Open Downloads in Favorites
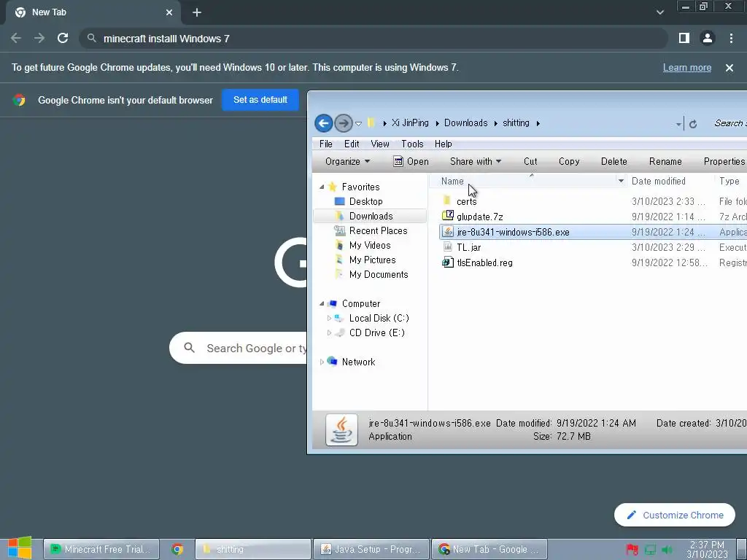 [371, 216]
